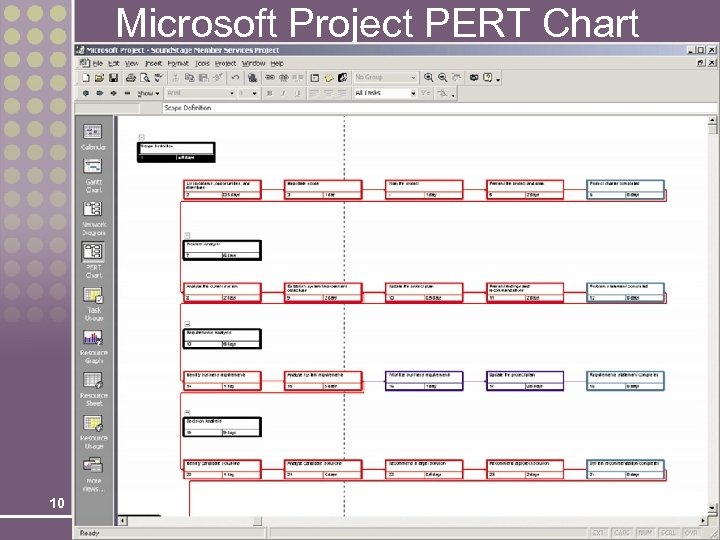Screen dimensions: 720x540
Task: Open the Format menu
Action: [x=178, y=63]
